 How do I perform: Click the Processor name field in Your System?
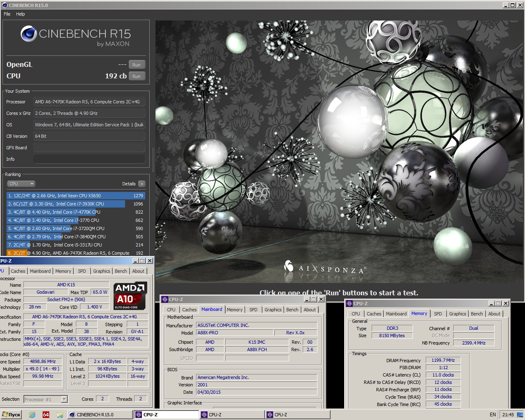[89, 102]
